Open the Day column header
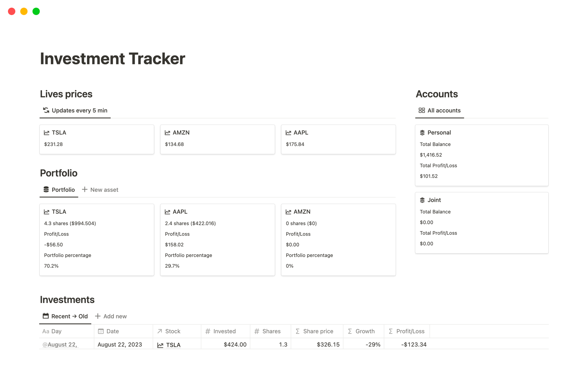 (x=57, y=331)
